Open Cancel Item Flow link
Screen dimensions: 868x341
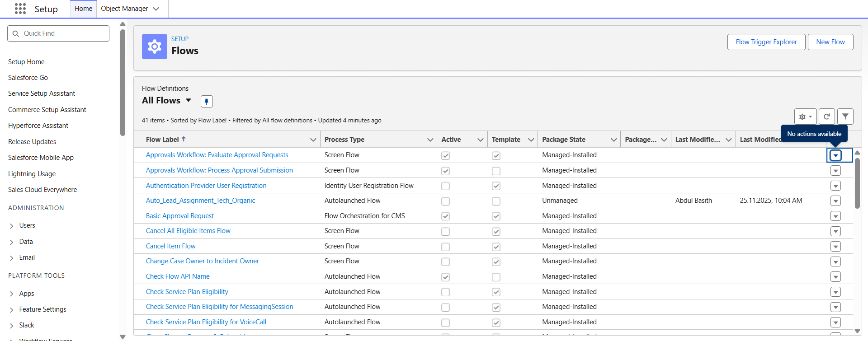point(170,246)
